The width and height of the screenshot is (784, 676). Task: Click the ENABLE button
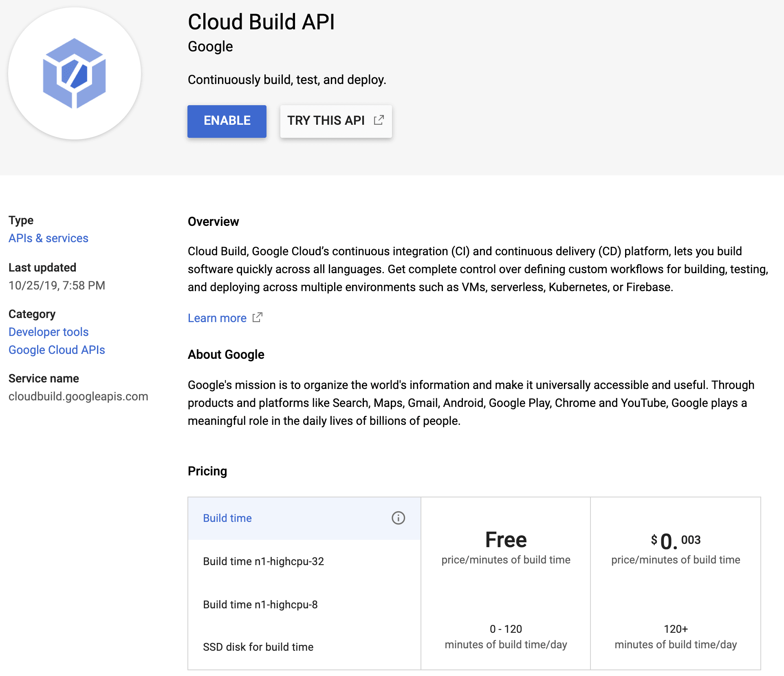pyautogui.click(x=227, y=121)
